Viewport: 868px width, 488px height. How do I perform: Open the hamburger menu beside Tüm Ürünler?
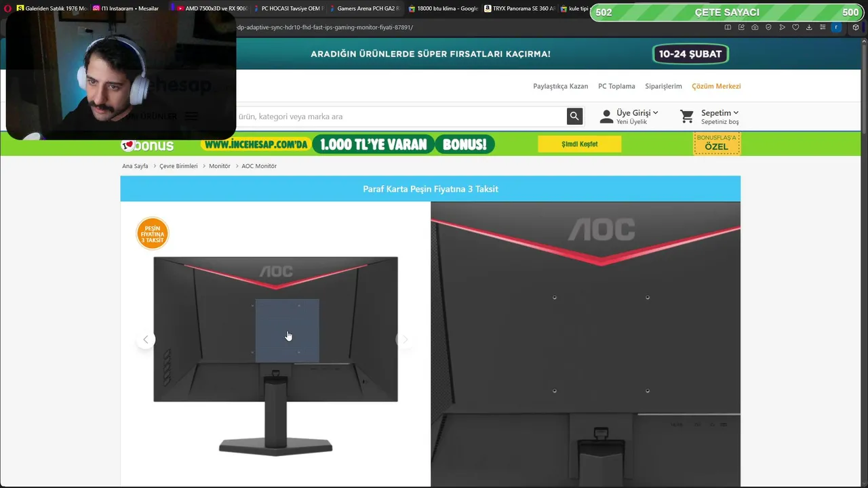[x=191, y=117]
